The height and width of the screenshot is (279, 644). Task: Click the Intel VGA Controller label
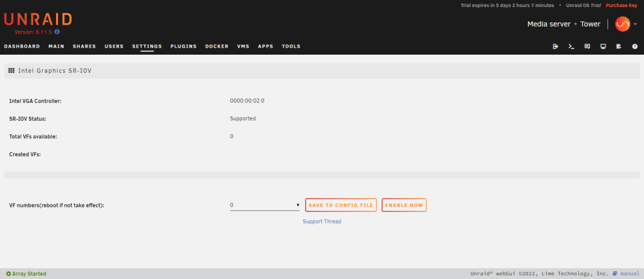click(x=35, y=101)
